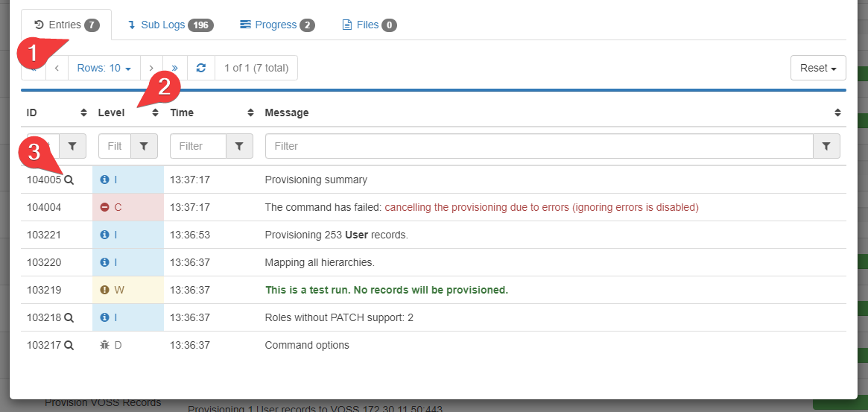Open details magnifier for entry 104005
The image size is (868, 412).
tap(69, 180)
